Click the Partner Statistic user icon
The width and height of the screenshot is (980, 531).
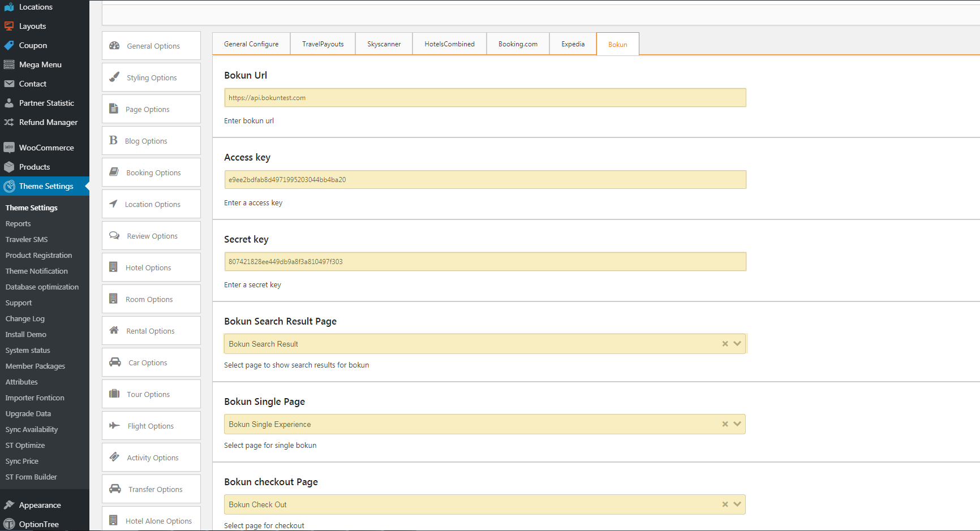click(9, 103)
